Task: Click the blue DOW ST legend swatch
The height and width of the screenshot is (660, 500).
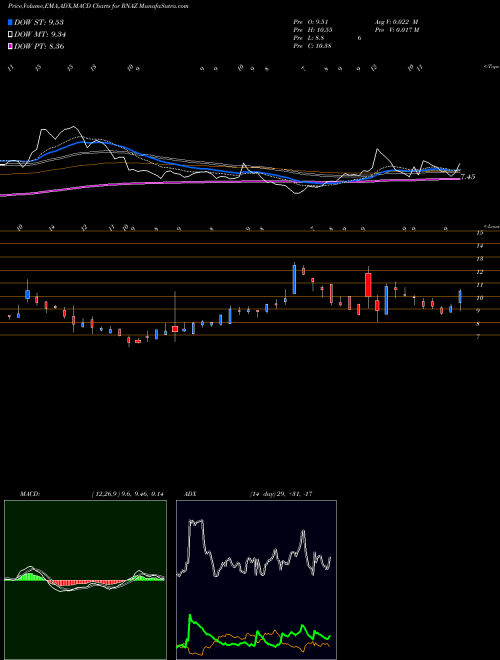Action: coord(10,22)
